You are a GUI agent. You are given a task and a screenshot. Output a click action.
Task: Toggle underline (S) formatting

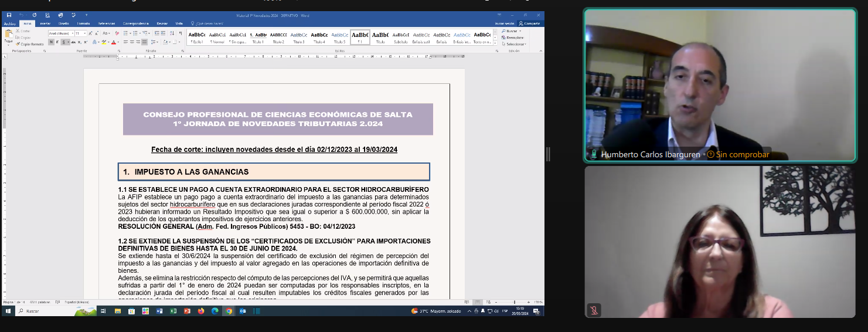64,42
